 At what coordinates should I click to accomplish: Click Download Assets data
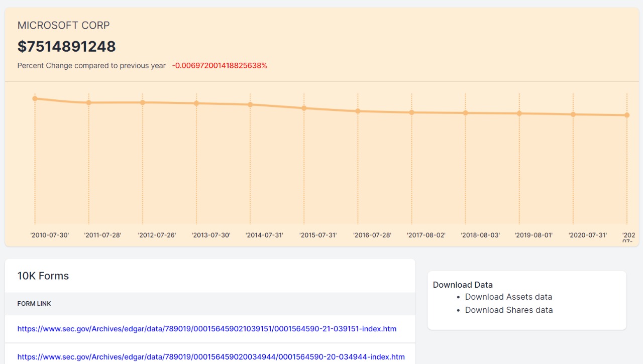508,297
